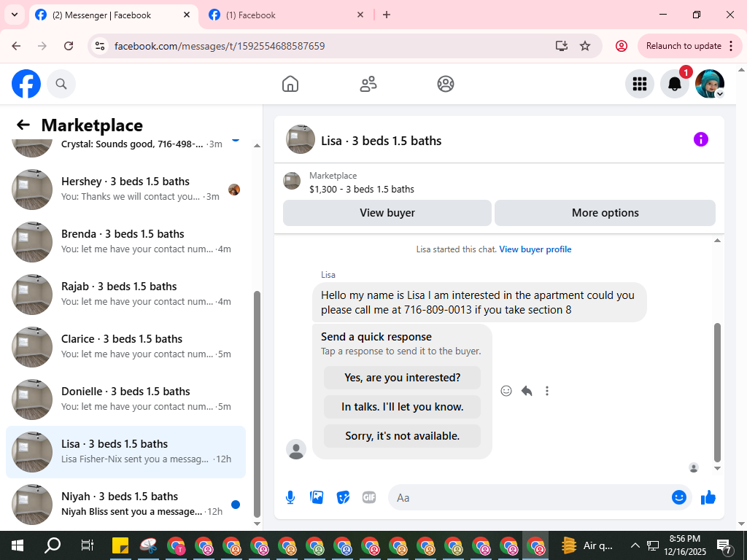
Task: Choose a GIF in the composer
Action: click(369, 497)
